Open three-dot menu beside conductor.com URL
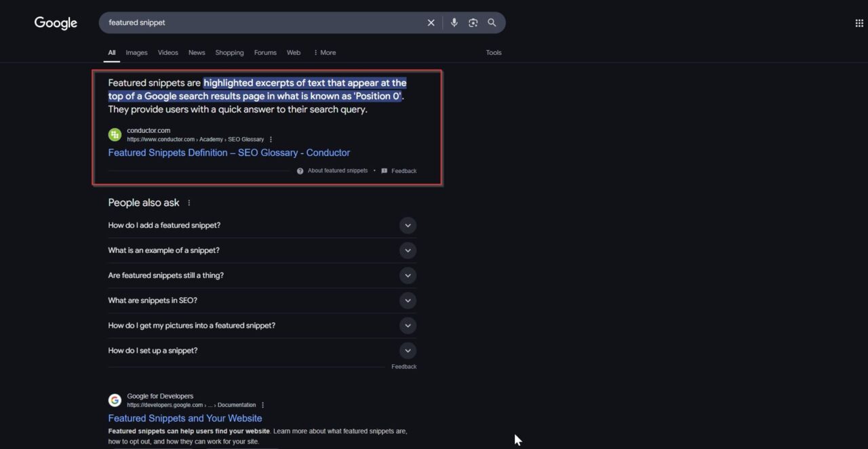The width and height of the screenshot is (868, 449). pos(271,140)
